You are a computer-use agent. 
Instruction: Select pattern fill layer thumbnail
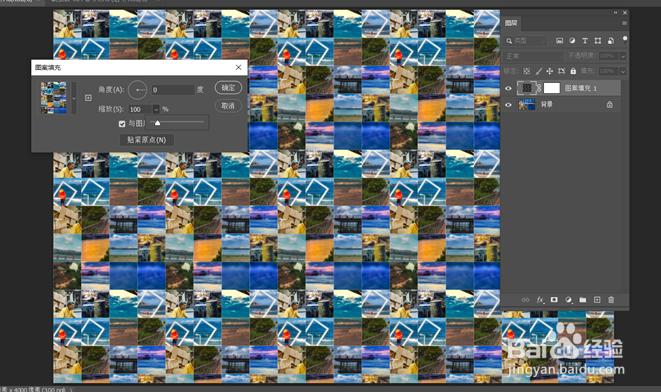527,88
